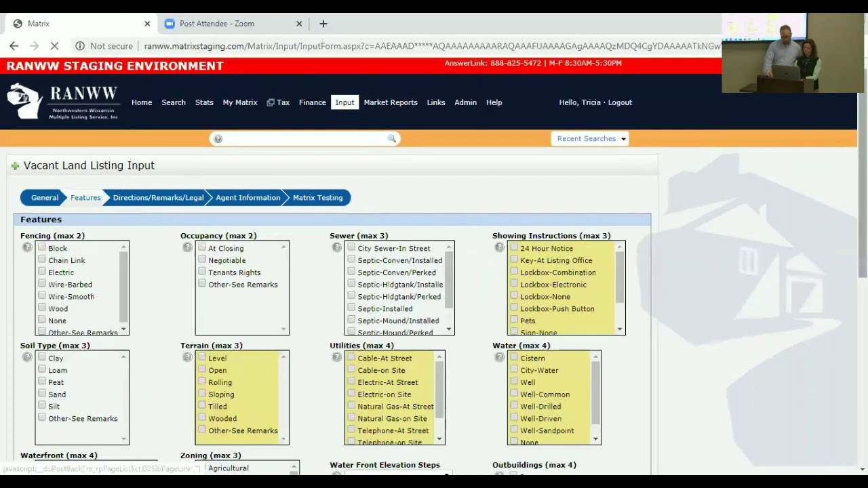Stop page loading with the X icon
This screenshot has height=488, width=868.
tap(55, 46)
